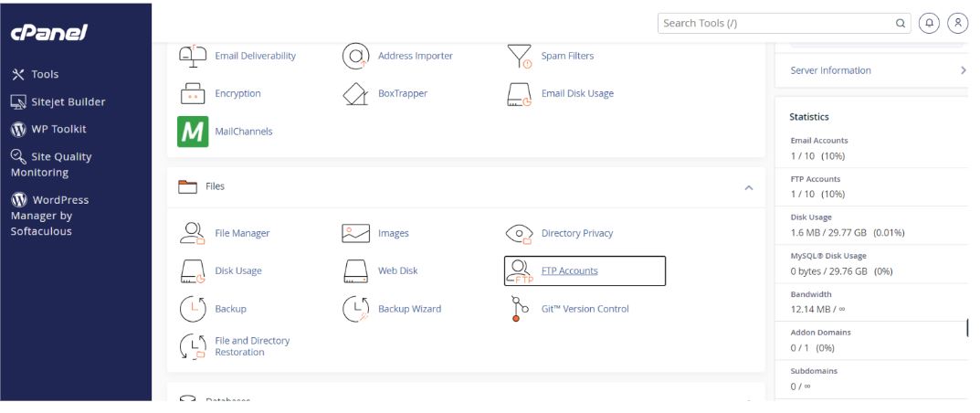Viewport: 980px width, 413px height.
Task: Click the Statistics panel heading
Action: pyautogui.click(x=808, y=117)
